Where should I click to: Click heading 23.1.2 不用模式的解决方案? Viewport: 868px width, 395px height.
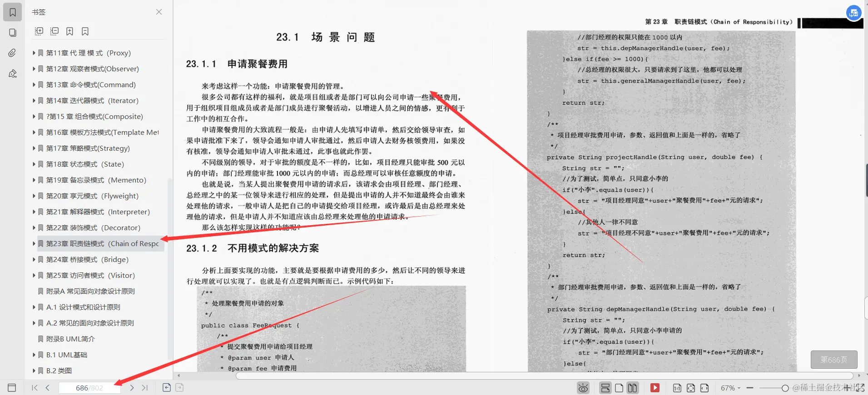tap(253, 248)
